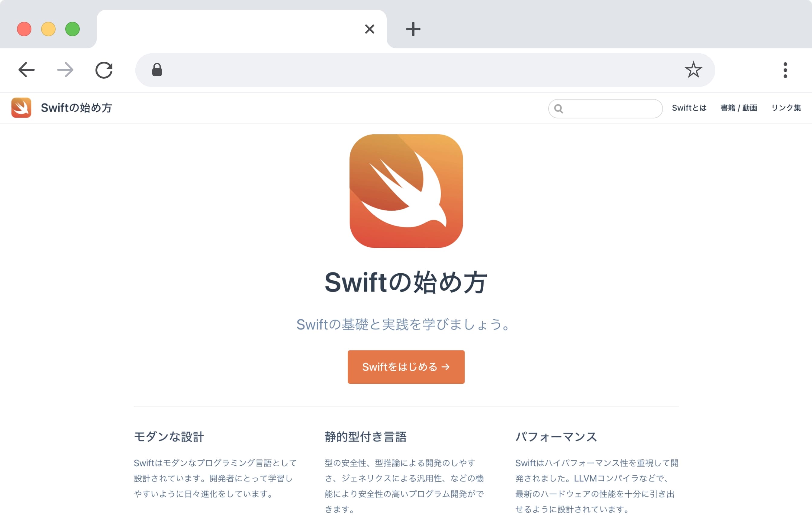Click the paragraph starting Swiftはモダンなプログラミング言語
Image resolution: width=812 pixels, height=524 pixels.
click(215, 478)
